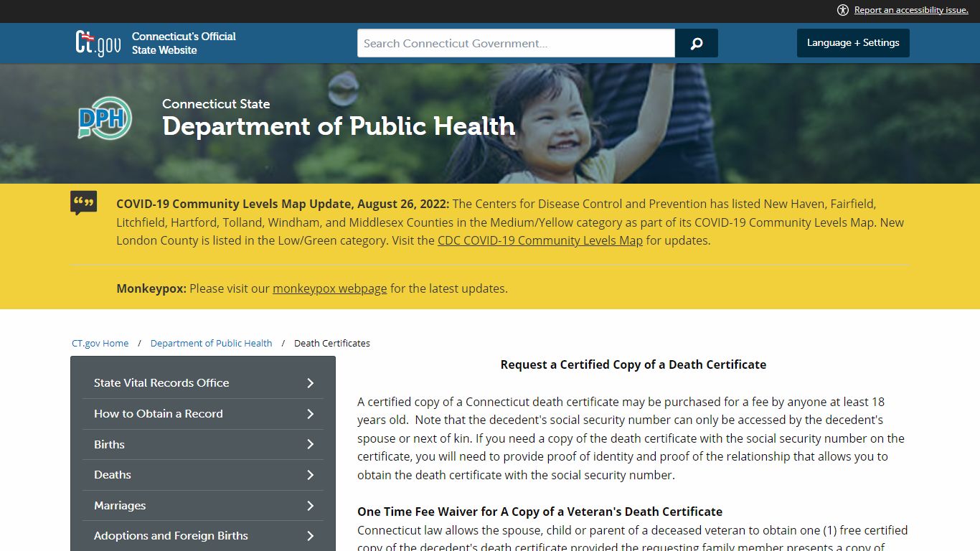980x551 pixels.
Task: Click the Connecticut State banner text
Action: [x=216, y=104]
